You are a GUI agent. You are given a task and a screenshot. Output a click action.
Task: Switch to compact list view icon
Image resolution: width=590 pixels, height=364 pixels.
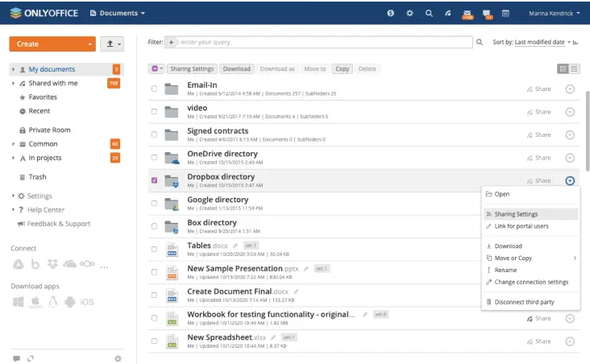click(x=574, y=68)
